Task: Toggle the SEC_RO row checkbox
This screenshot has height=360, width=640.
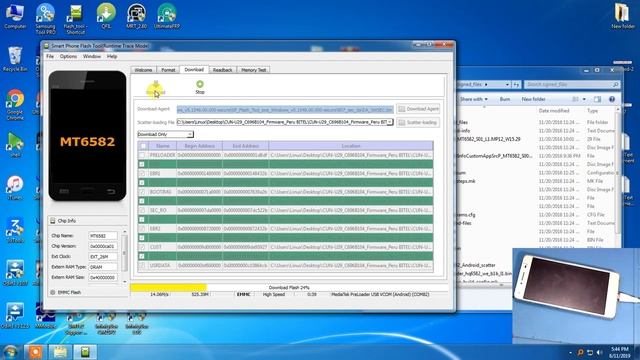Action: 142,210
